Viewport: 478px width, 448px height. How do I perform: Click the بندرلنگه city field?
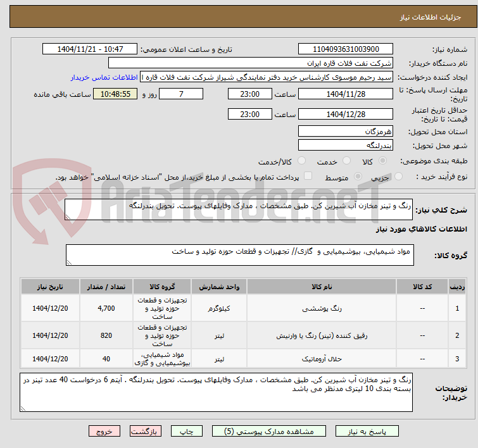[x=346, y=146]
